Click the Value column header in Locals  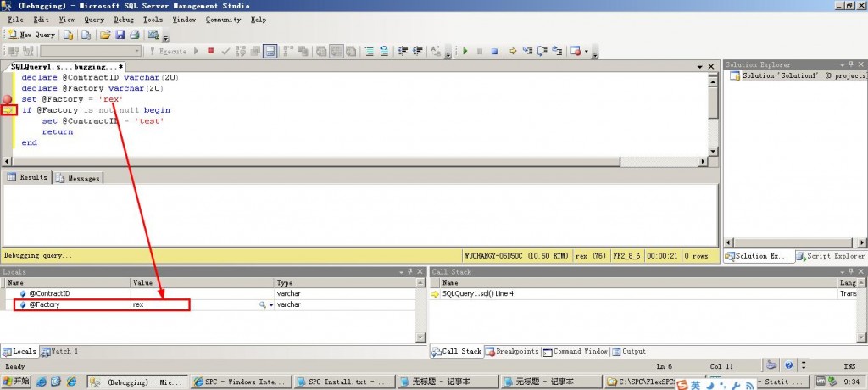click(203, 282)
